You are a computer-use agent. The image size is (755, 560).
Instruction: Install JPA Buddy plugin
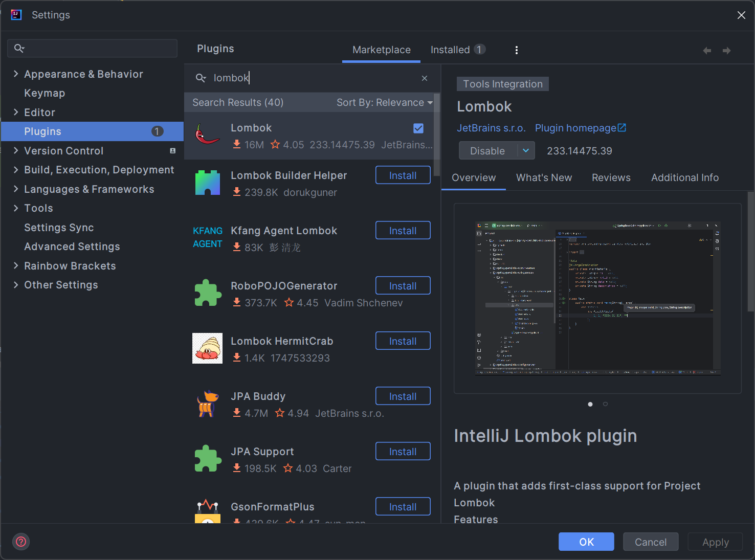[403, 396]
